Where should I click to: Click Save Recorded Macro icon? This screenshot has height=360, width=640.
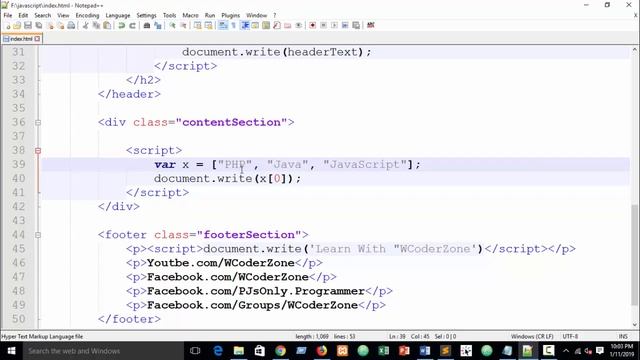coord(356,25)
